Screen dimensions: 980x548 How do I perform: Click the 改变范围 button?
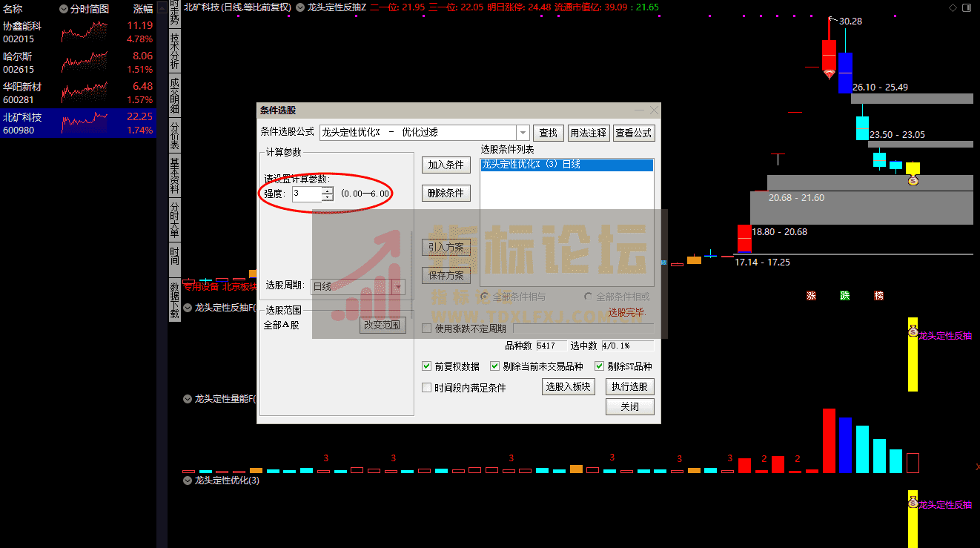coord(383,325)
